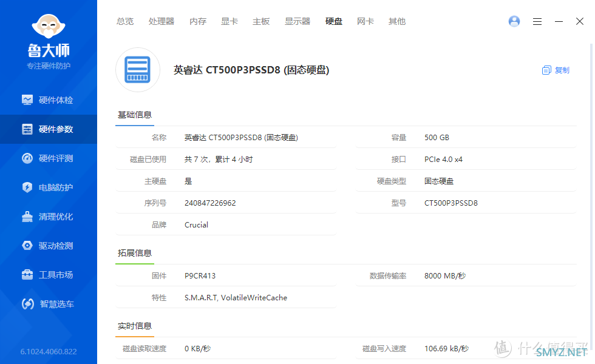The width and height of the screenshot is (595, 364).
Task: Select the 硬件参数 sidebar icon
Action: click(27, 129)
